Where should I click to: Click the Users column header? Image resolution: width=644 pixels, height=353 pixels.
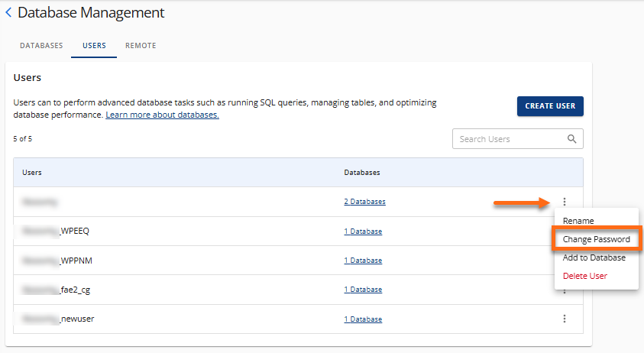[32, 173]
